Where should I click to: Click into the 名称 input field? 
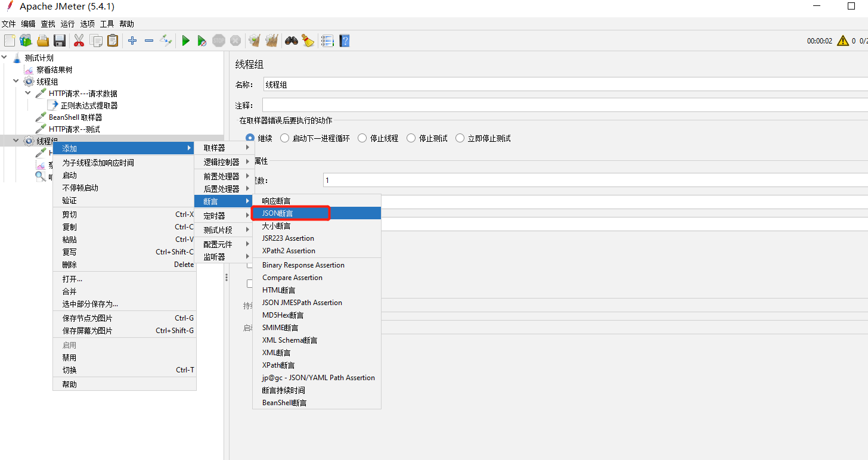[x=565, y=85]
